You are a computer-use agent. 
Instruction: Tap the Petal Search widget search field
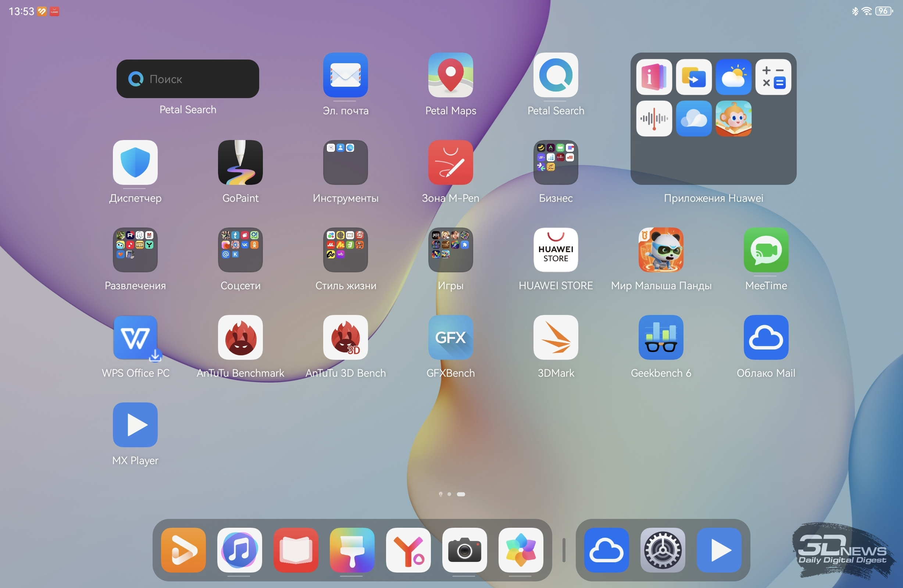[188, 79]
